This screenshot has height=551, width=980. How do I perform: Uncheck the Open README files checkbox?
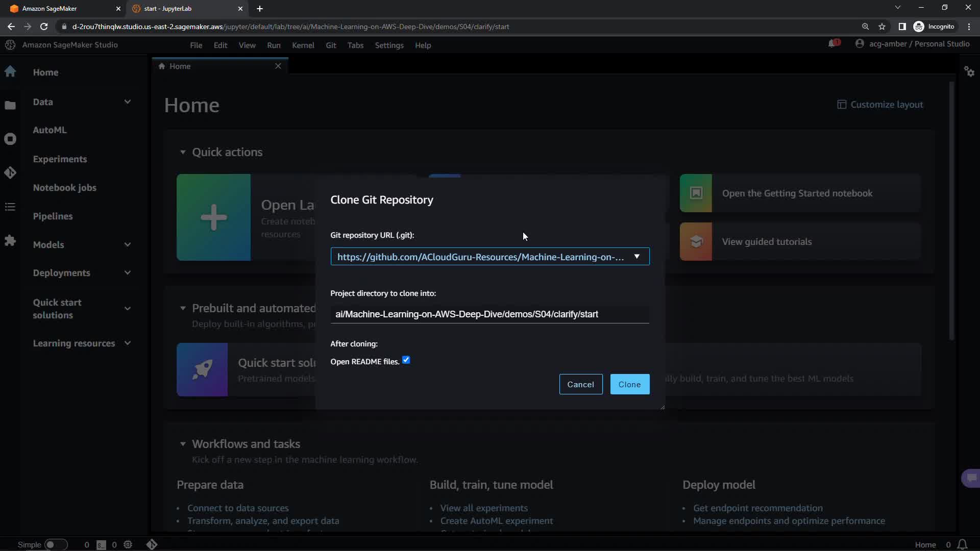[x=406, y=360]
